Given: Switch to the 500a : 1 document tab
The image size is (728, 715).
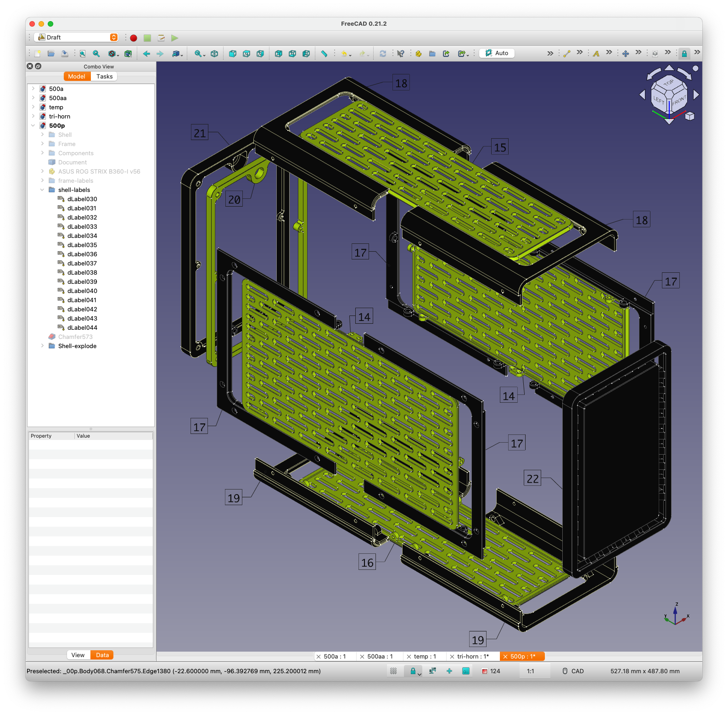Looking at the screenshot, I should pyautogui.click(x=335, y=657).
